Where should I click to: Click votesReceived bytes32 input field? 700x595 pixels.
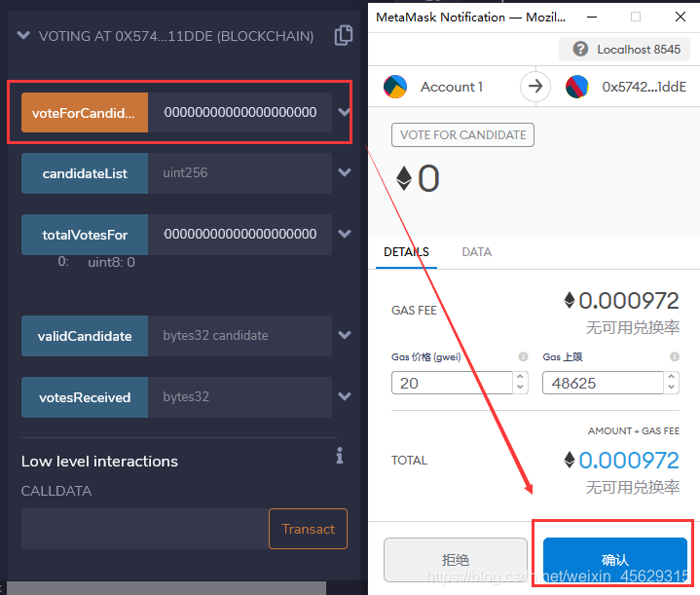(x=239, y=397)
